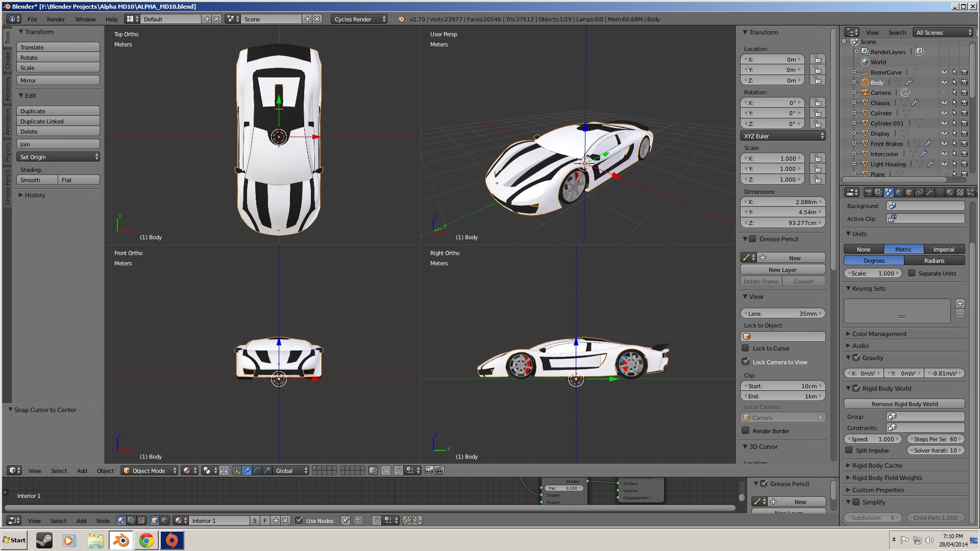980x551 pixels.
Task: Open the Object Data tab triangle icon
Action: point(940,192)
